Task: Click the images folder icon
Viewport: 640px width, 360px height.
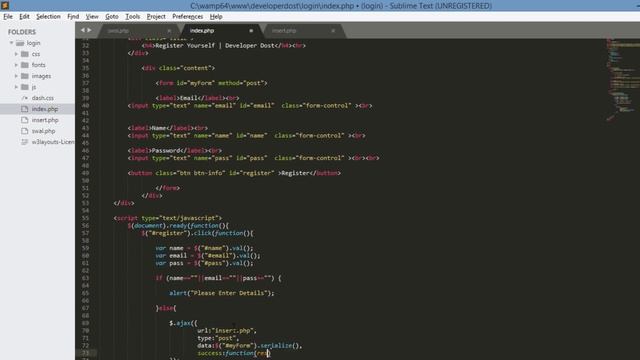Action: pyautogui.click(x=25, y=76)
